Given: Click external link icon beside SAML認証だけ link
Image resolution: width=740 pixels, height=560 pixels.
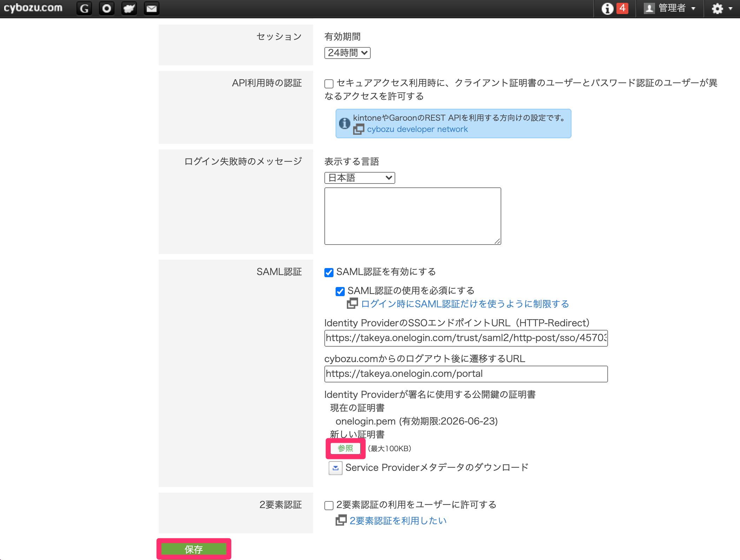Looking at the screenshot, I should [x=352, y=304].
